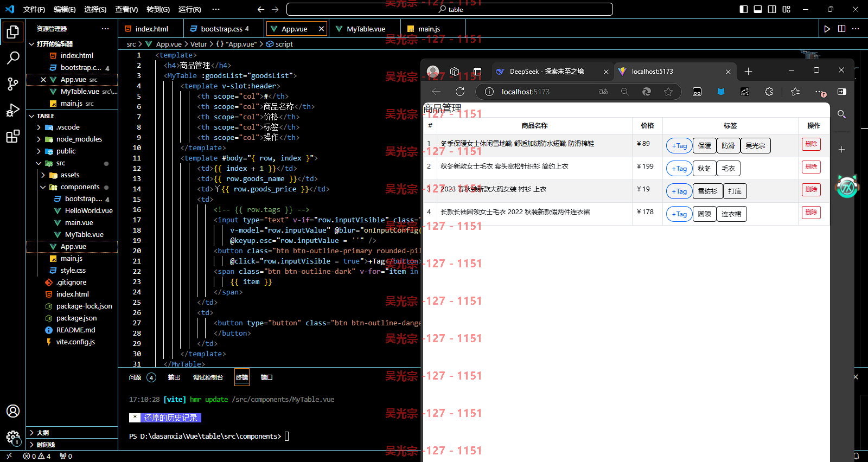Open Explorer panel more actions ellipsis
The width and height of the screenshot is (868, 462).
tap(105, 29)
